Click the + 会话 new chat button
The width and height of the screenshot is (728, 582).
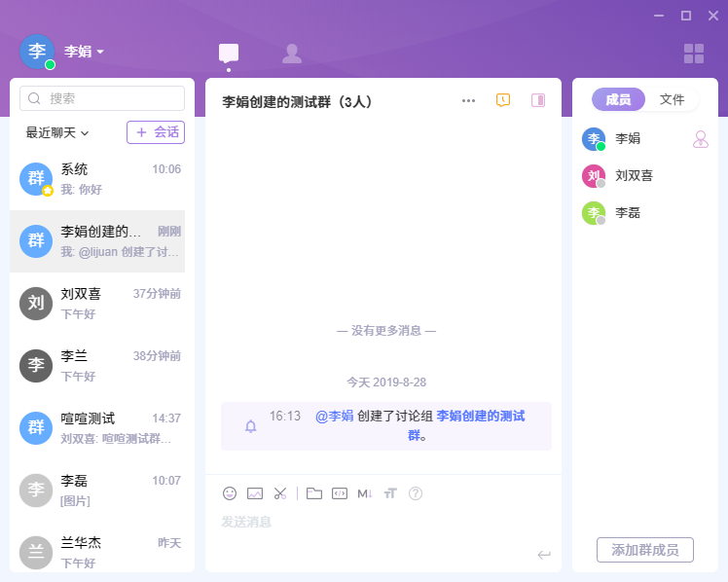156,132
